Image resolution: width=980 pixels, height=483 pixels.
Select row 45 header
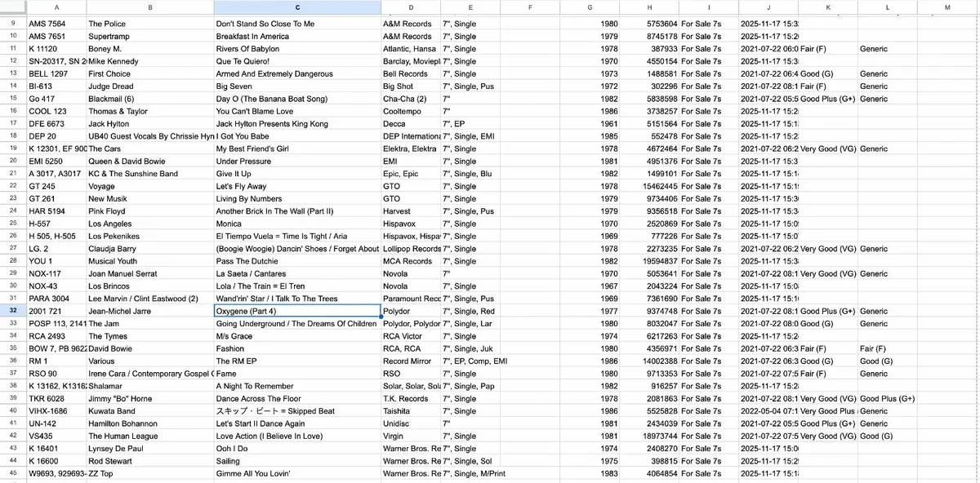13,473
